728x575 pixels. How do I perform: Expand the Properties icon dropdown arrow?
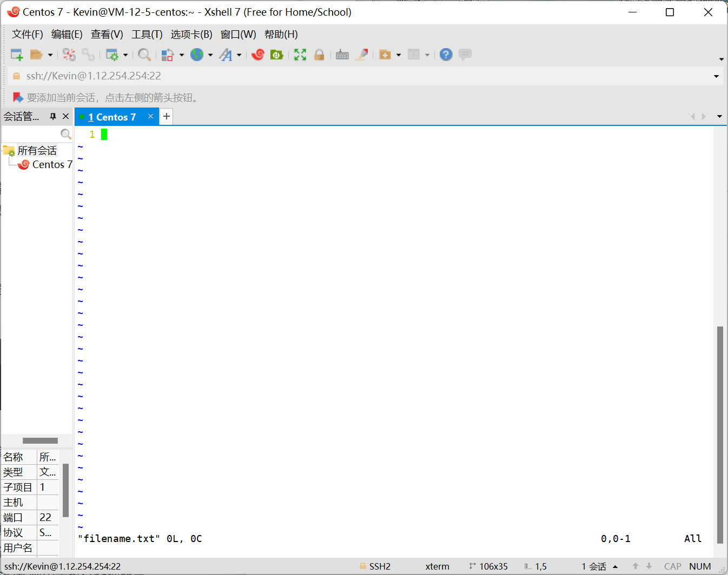tap(125, 55)
